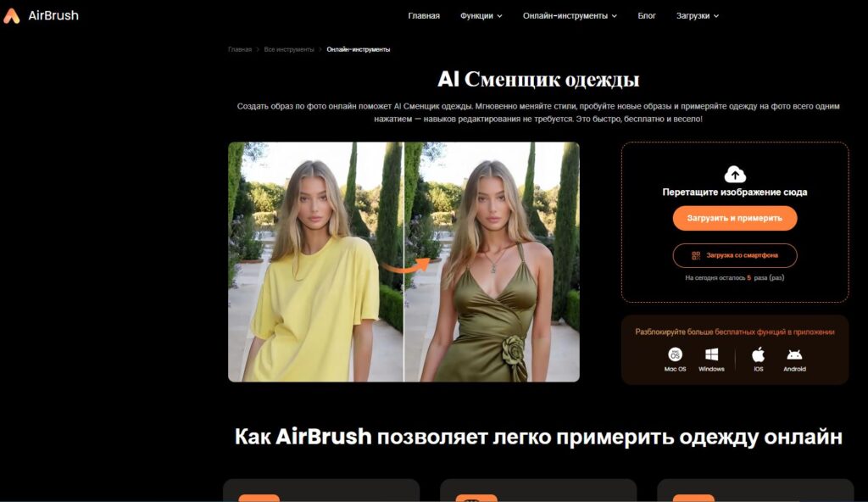Click the AirBrush logo icon
Screen dimensions: 868x502
pyautogui.click(x=12, y=16)
